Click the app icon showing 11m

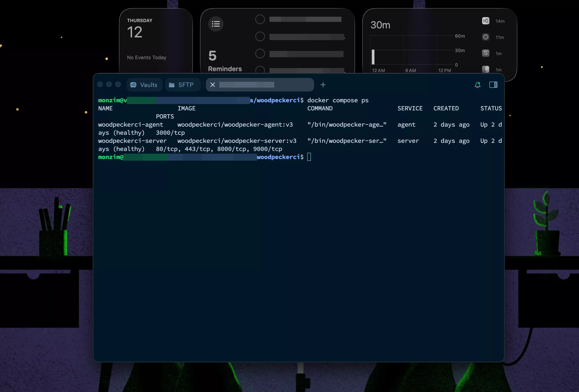point(486,37)
